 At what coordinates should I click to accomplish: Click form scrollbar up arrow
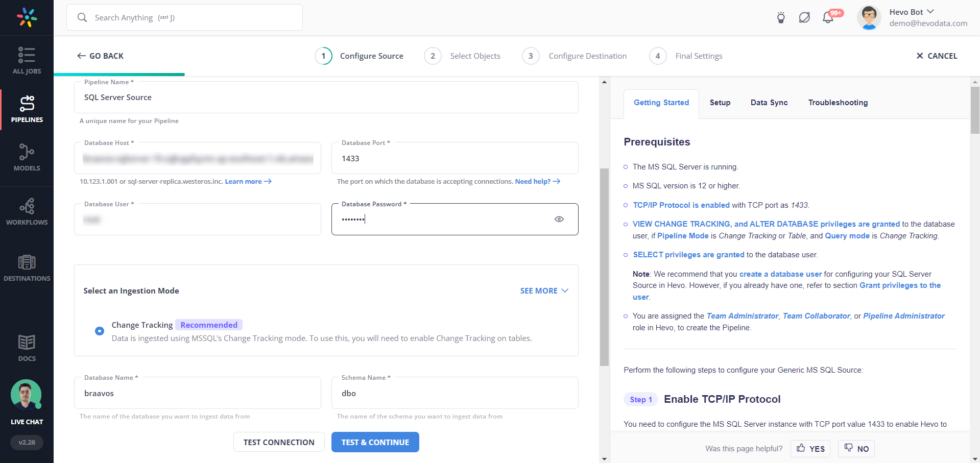(604, 82)
